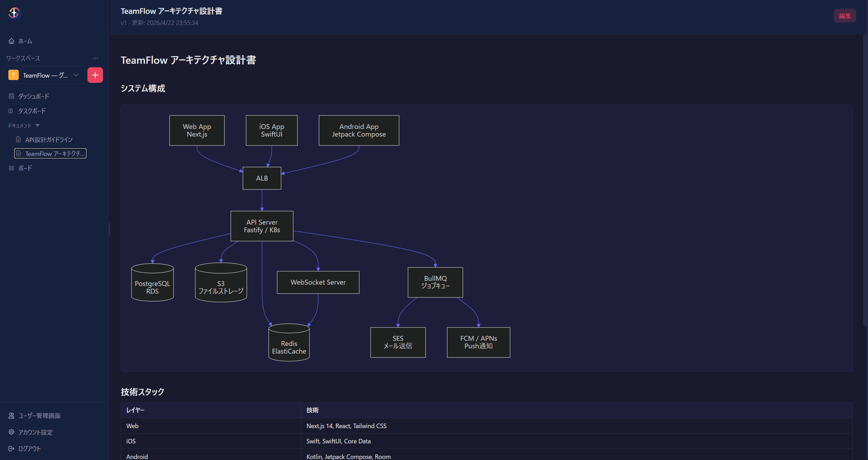868x460 pixels.
Task: Click Android App Jetpack Compose node
Action: pyautogui.click(x=359, y=130)
